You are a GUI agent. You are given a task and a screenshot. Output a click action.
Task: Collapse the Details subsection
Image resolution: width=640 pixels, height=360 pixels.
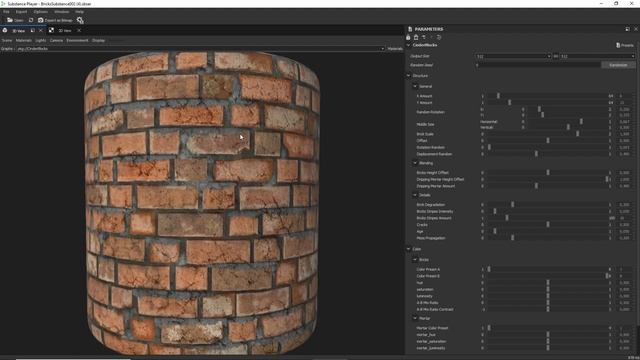click(x=415, y=195)
